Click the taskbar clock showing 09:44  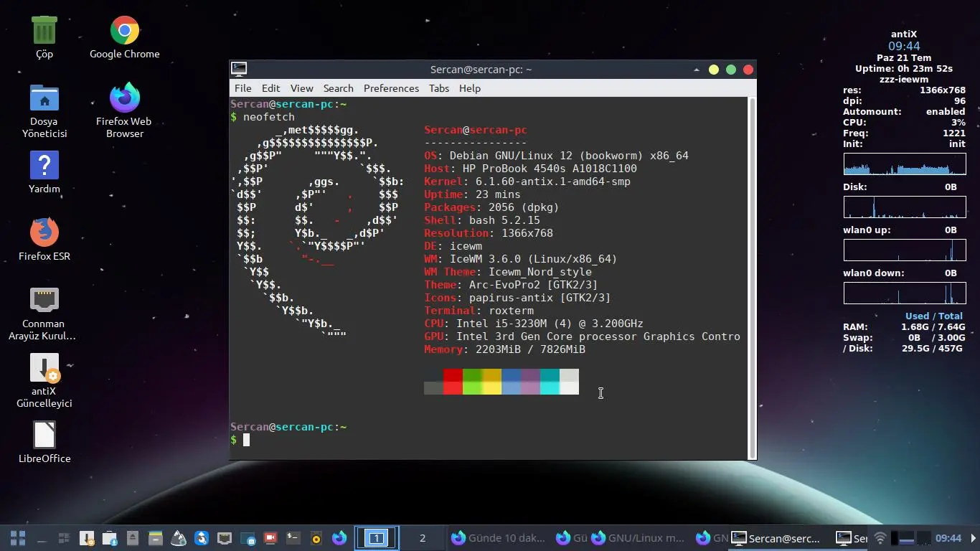tap(948, 538)
